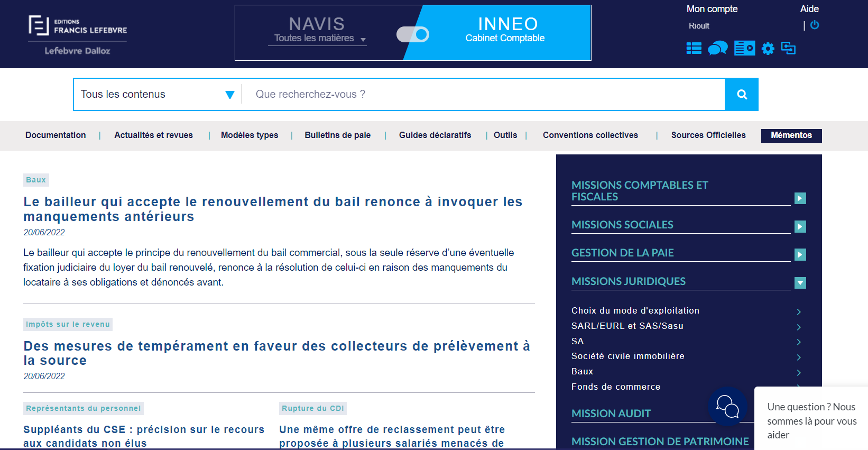Collapse the Missions juridiques arrow
868x450 pixels.
[800, 283]
